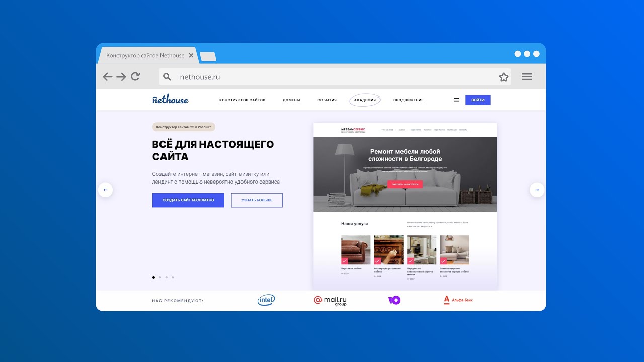Click the red button in sofa preview
The image size is (644, 362).
point(405,185)
